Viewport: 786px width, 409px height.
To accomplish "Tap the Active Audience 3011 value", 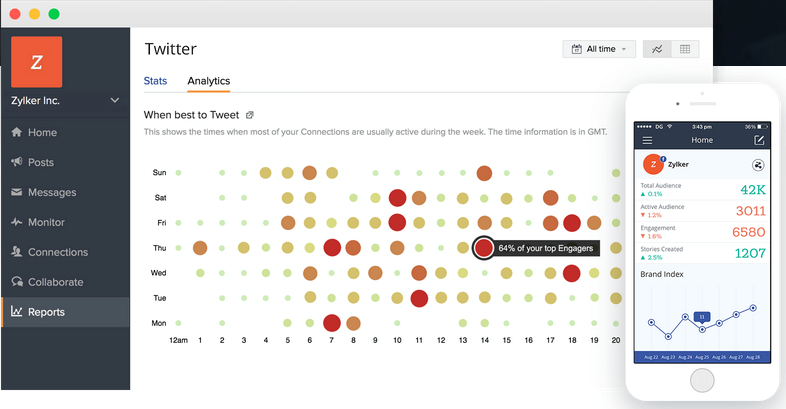I will [750, 211].
